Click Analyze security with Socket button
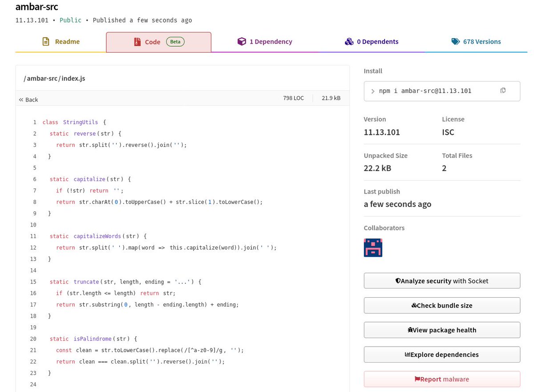 (442, 281)
